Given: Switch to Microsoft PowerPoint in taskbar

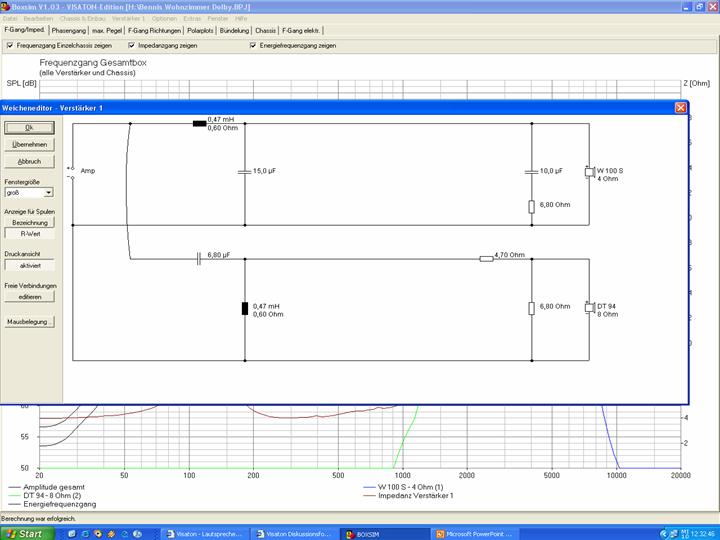Looking at the screenshot, I should tap(473, 534).
